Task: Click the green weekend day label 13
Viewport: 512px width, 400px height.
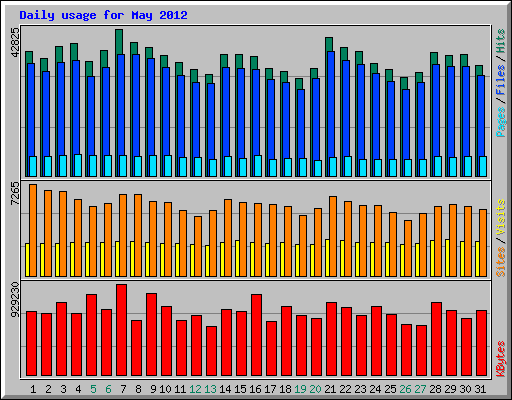Action: tap(210, 389)
